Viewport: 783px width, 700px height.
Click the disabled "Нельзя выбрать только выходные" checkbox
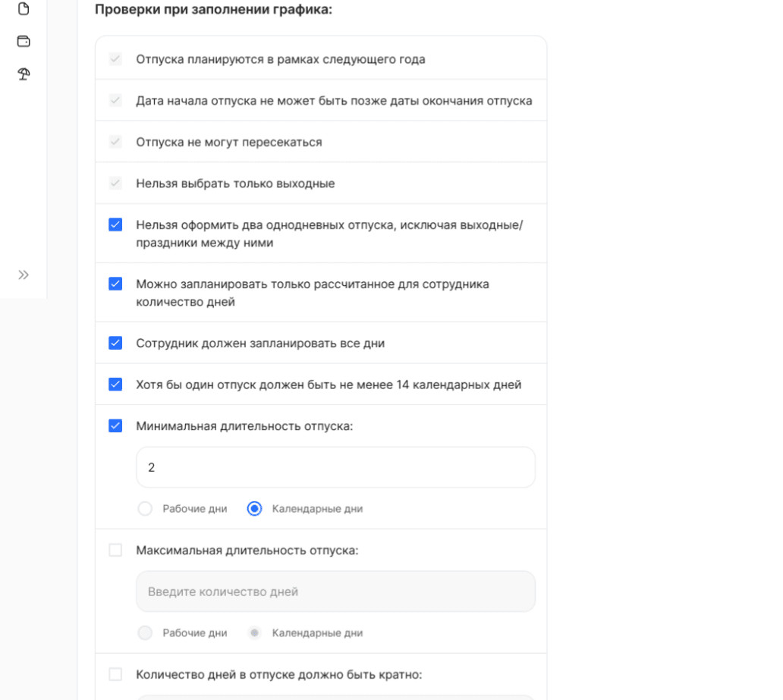pyautogui.click(x=115, y=184)
